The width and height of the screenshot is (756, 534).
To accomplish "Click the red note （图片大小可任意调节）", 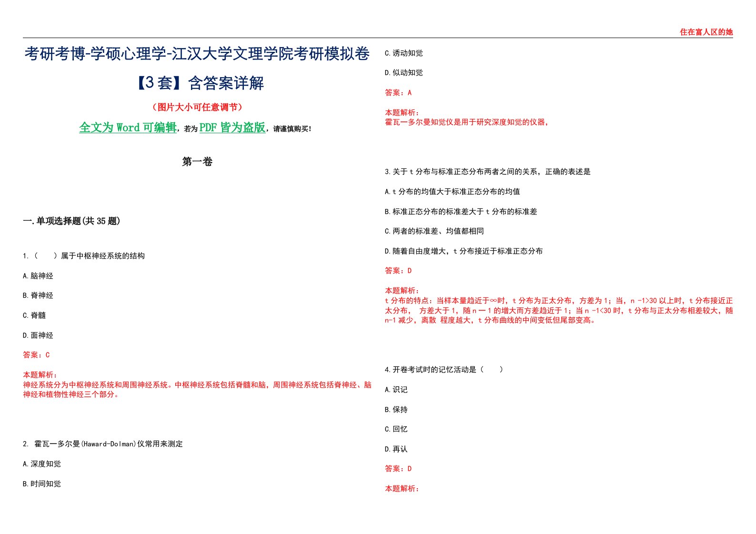I will click(x=197, y=107).
